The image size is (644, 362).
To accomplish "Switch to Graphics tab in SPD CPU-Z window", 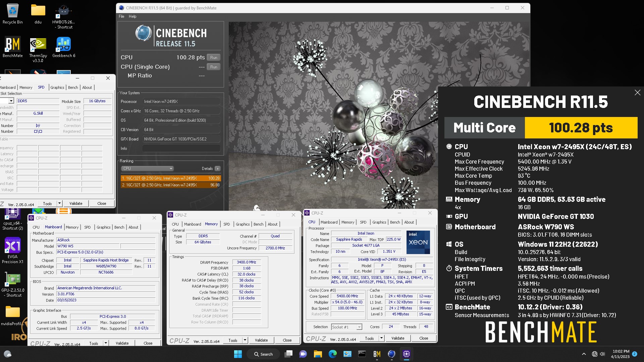I will pyautogui.click(x=57, y=87).
